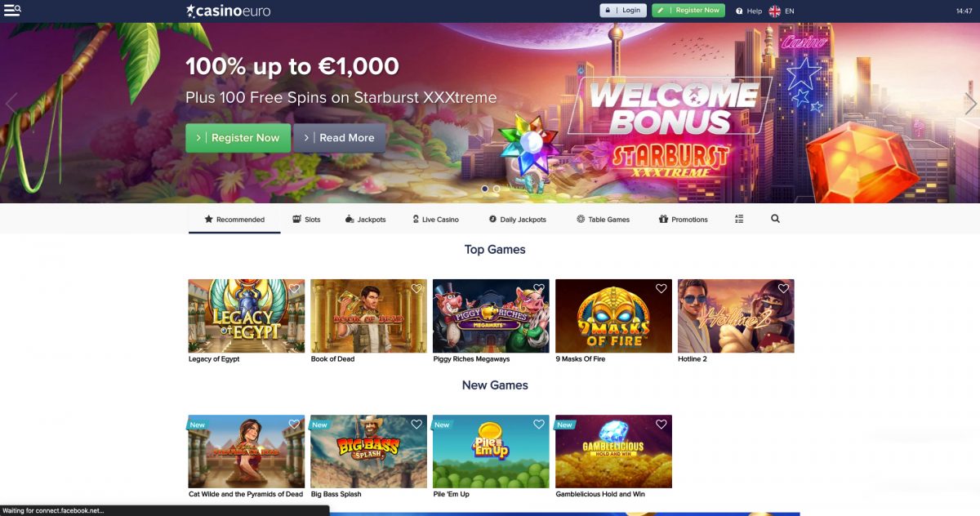Click the Help question mark icon
Image resolution: width=980 pixels, height=516 pixels.
tap(739, 11)
